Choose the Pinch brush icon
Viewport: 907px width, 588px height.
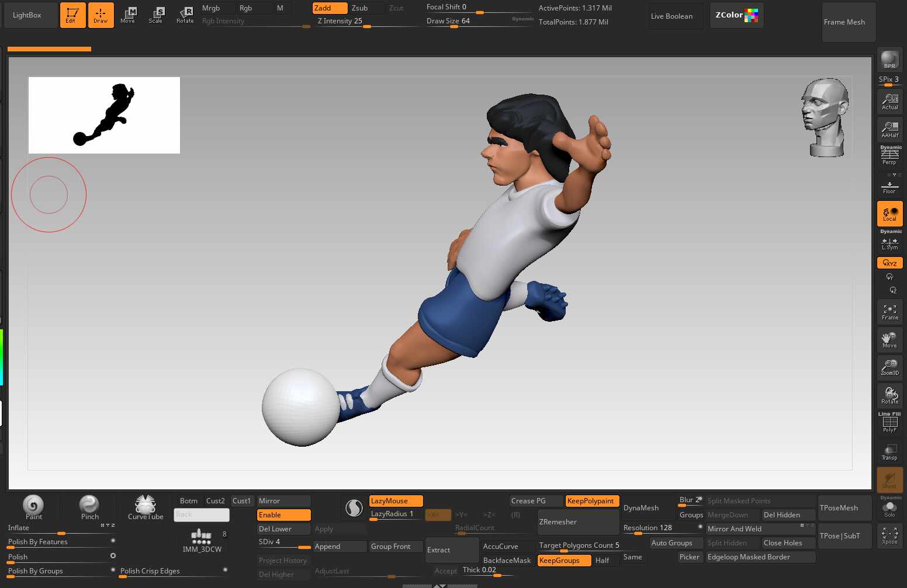pos(89,507)
